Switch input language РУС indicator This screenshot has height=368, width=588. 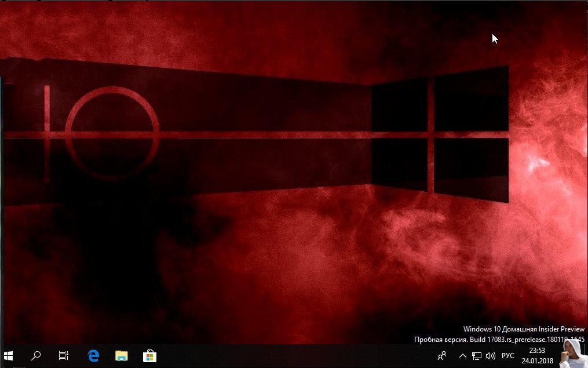507,356
